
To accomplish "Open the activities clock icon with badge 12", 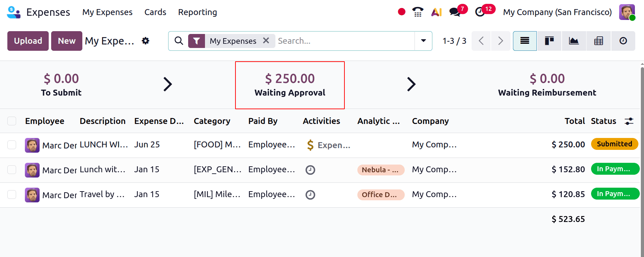I will coord(480,12).
